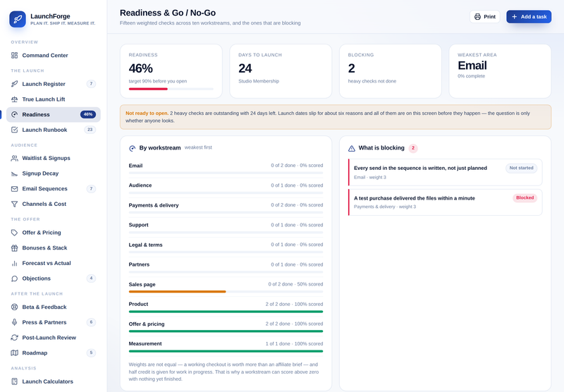Click the Launch Calculators calculator icon
The height and width of the screenshot is (392, 564).
click(14, 381)
